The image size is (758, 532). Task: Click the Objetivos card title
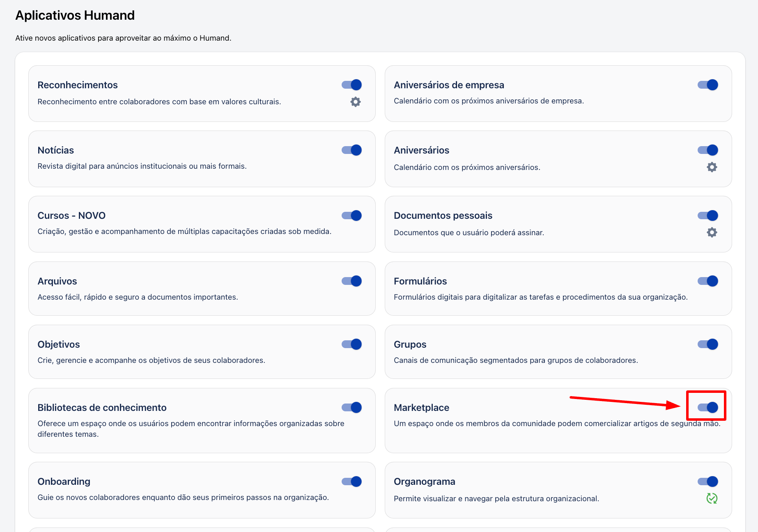tap(59, 344)
